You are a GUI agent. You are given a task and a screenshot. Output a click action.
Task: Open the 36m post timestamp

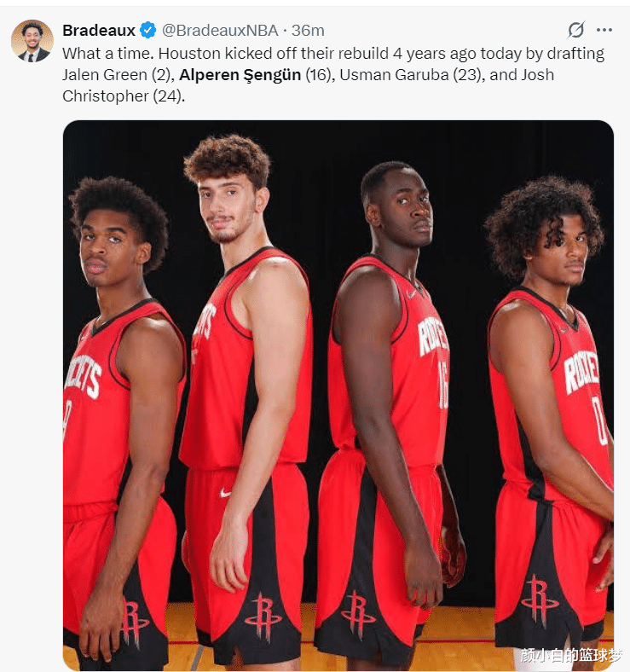click(308, 31)
